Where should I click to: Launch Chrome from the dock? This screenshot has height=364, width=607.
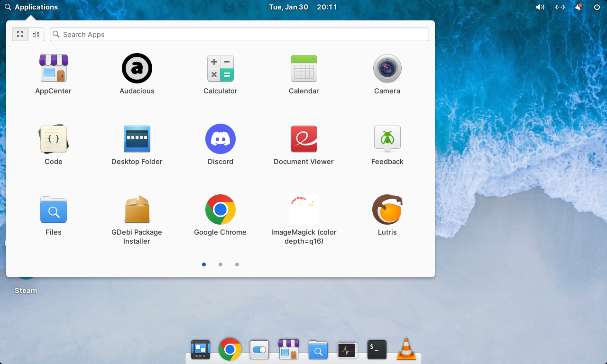[x=230, y=350]
